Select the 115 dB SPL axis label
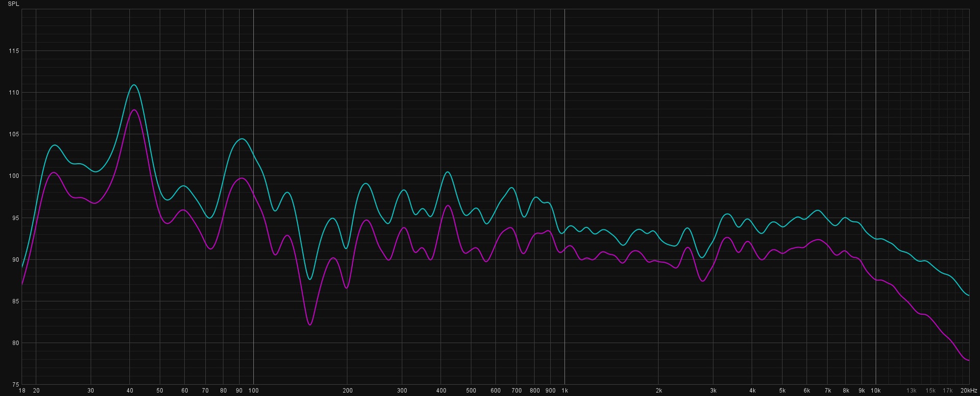 [x=14, y=51]
